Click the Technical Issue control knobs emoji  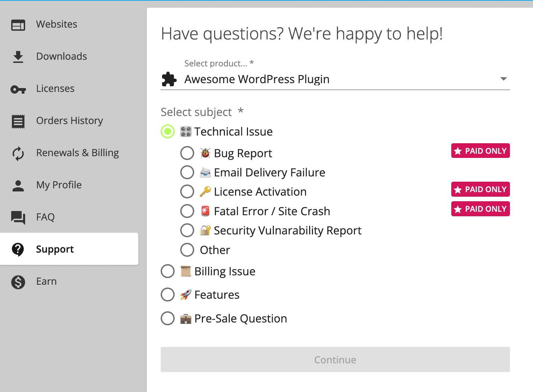[186, 132]
